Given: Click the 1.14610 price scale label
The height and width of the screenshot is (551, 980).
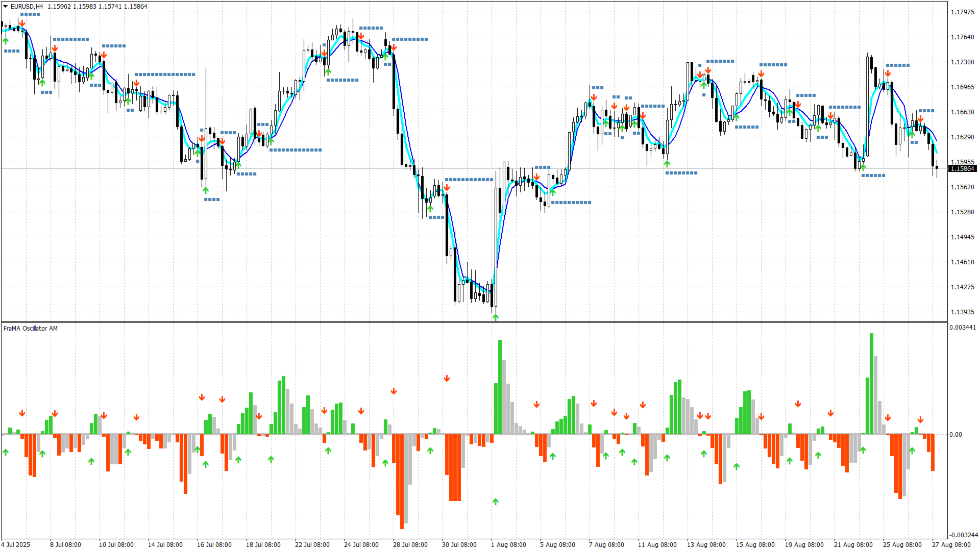Looking at the screenshot, I should (x=963, y=262).
